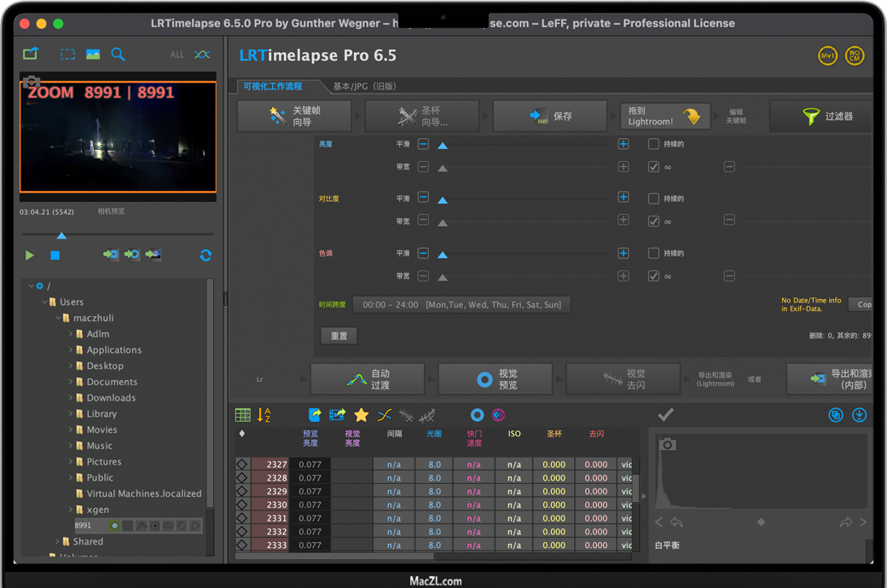Click the magnifier search icon
Screen dimensions: 887x588
point(118,55)
